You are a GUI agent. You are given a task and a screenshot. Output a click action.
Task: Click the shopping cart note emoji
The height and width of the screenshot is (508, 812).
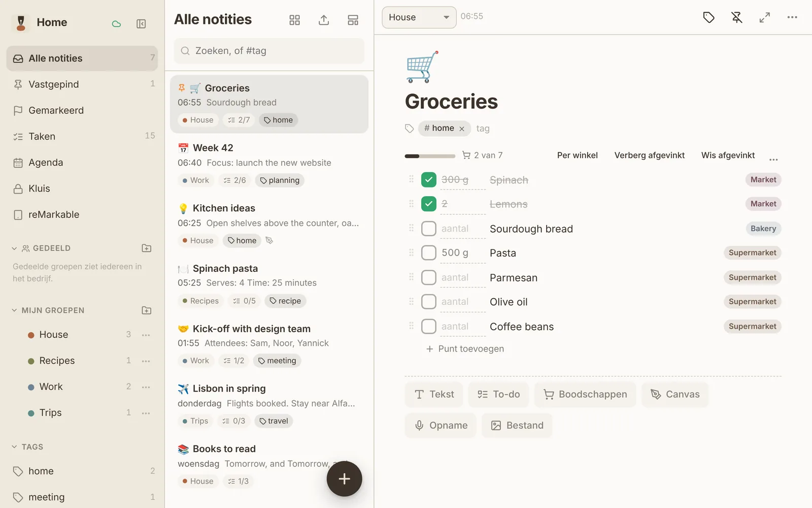(x=422, y=67)
